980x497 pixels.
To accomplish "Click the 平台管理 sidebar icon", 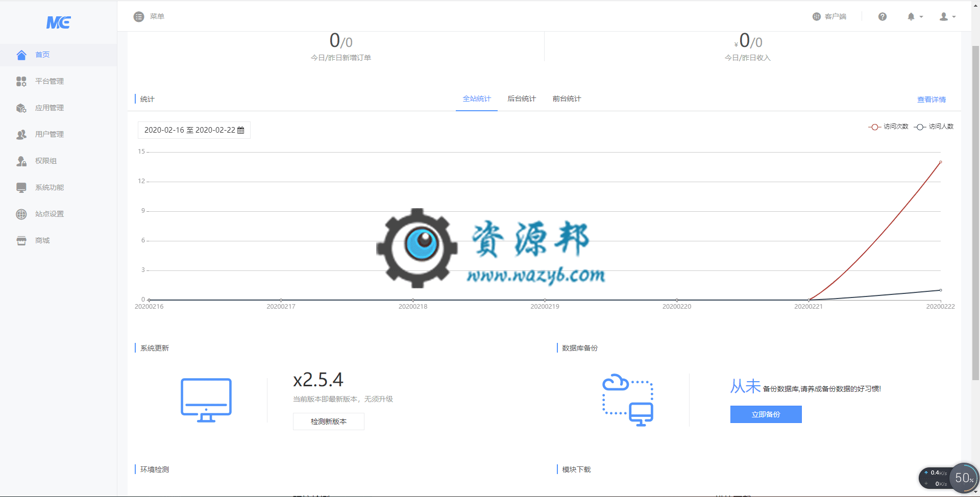I will click(21, 82).
